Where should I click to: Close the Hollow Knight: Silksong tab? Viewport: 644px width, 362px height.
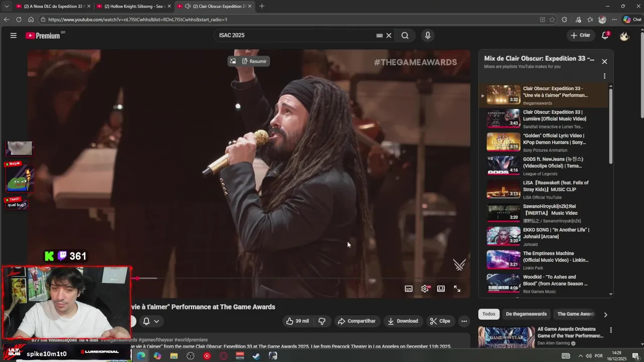click(169, 6)
